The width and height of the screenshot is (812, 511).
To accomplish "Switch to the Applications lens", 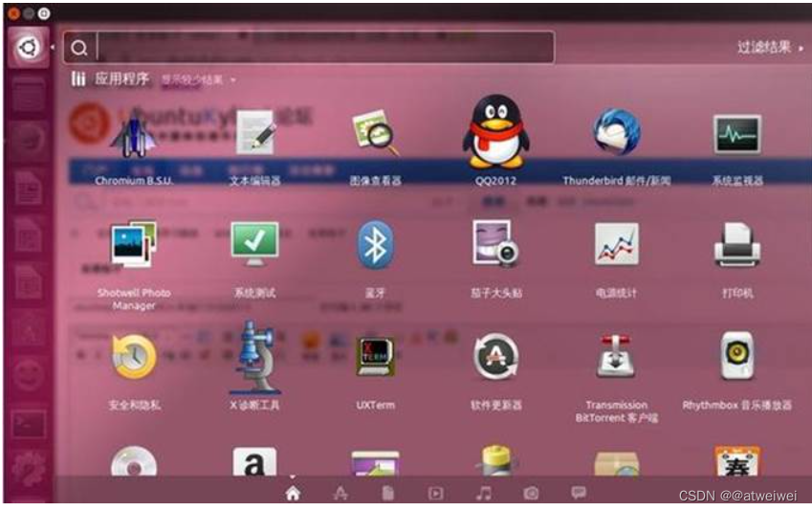I will click(340, 493).
